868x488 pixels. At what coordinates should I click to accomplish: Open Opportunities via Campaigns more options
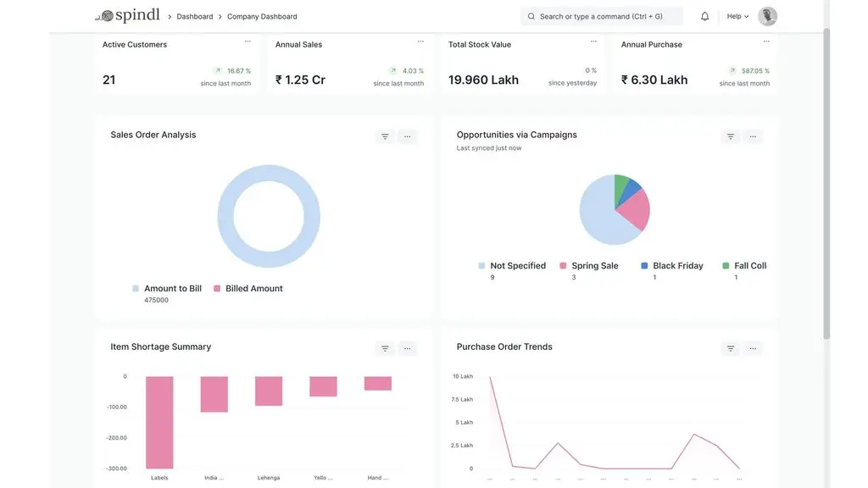(x=753, y=136)
